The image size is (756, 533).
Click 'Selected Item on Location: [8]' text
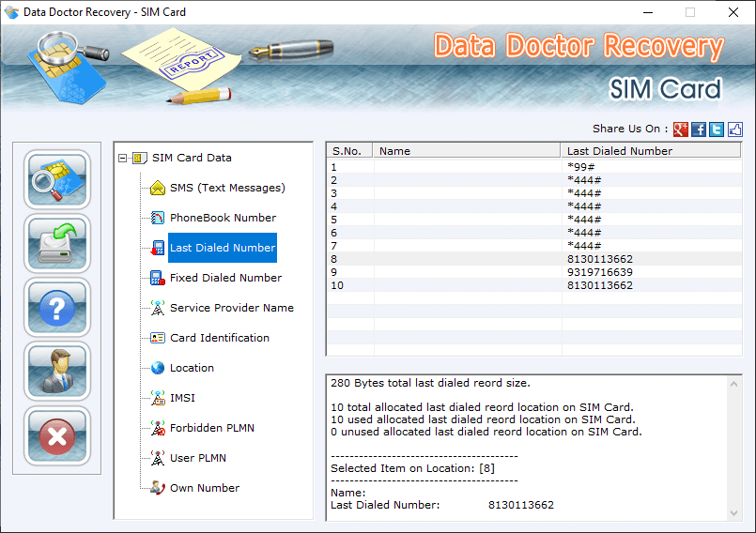[412, 468]
